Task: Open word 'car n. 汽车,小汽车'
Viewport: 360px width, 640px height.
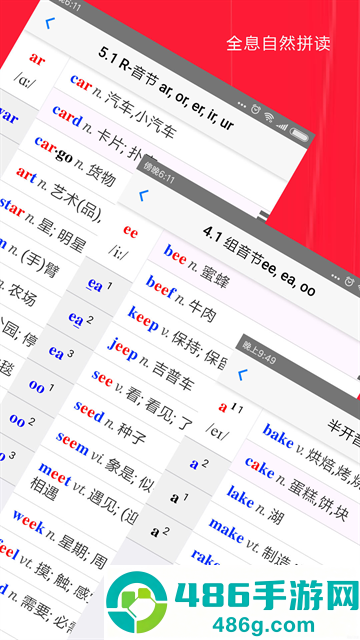Action: pos(123,107)
